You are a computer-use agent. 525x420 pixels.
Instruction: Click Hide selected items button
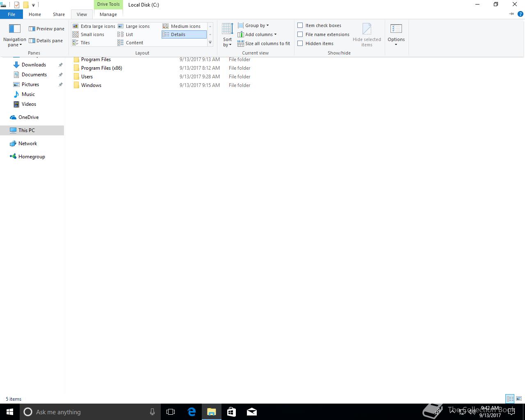click(x=367, y=35)
